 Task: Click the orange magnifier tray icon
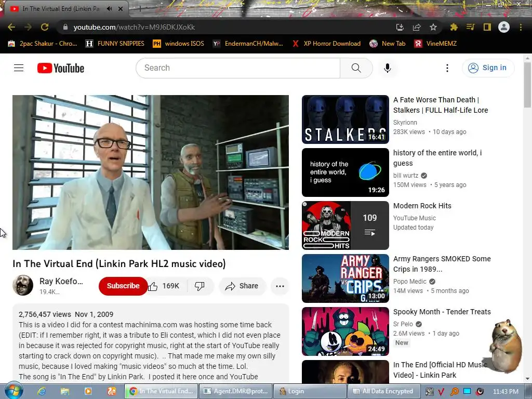pyautogui.click(x=454, y=392)
